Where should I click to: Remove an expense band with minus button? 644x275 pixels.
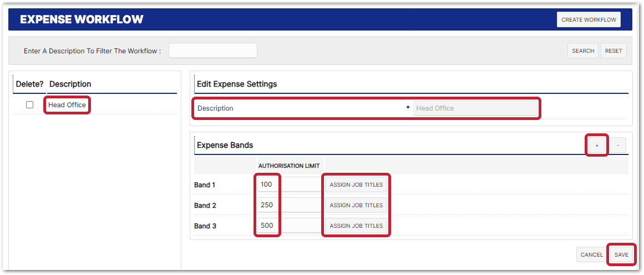[x=618, y=146]
